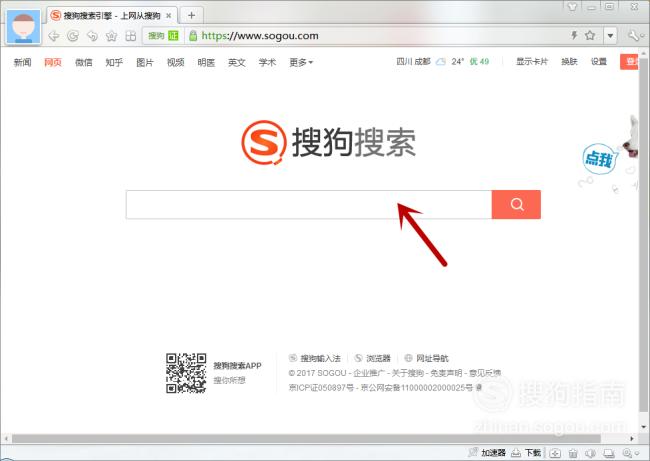650x461 pixels.
Task: Bookmark page with address bar star
Action: [590, 35]
